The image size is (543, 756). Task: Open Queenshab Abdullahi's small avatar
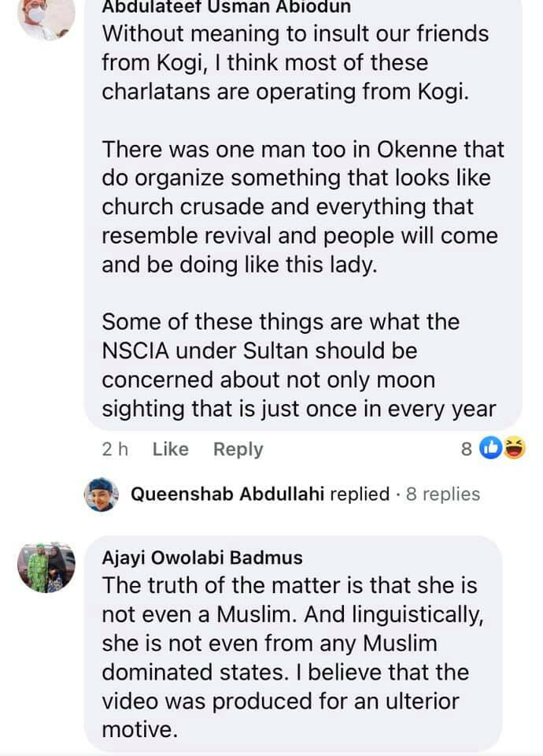tap(102, 494)
